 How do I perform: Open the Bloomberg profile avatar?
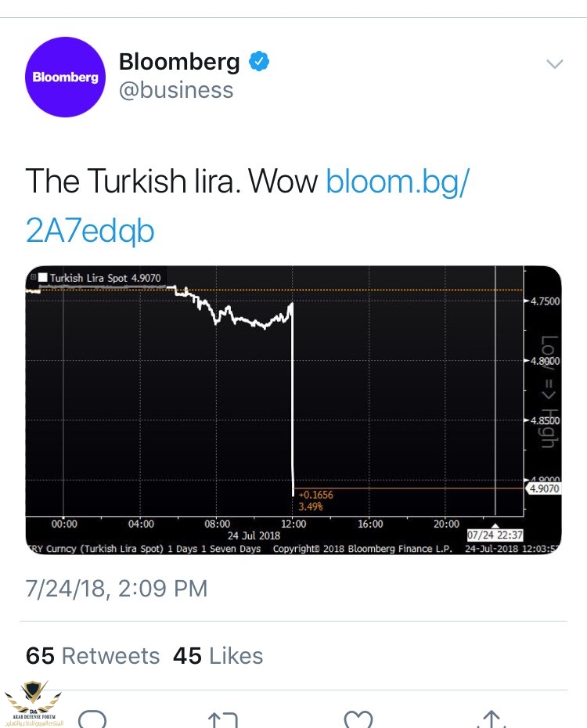point(65,77)
